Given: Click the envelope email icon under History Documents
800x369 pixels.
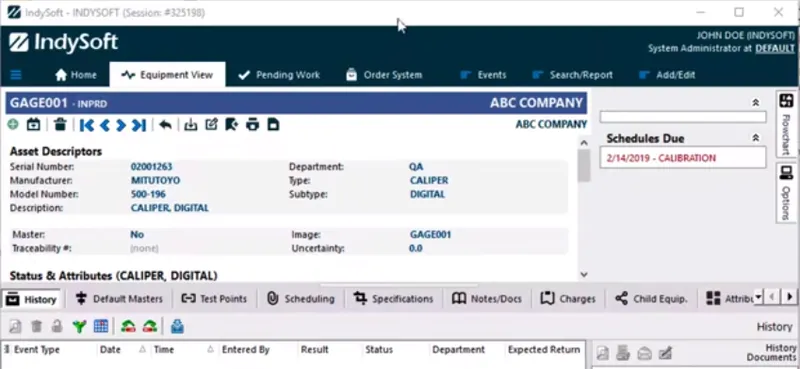Looking at the screenshot, I should [644, 353].
